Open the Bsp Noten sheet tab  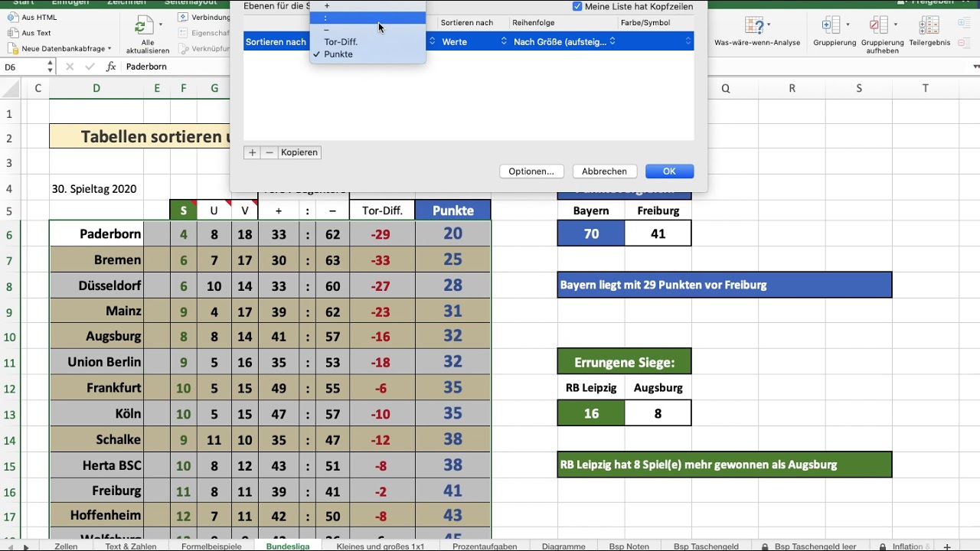tap(629, 546)
